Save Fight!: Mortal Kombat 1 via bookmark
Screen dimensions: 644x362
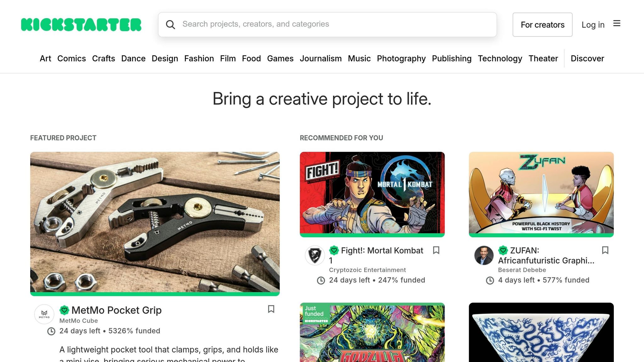click(436, 250)
